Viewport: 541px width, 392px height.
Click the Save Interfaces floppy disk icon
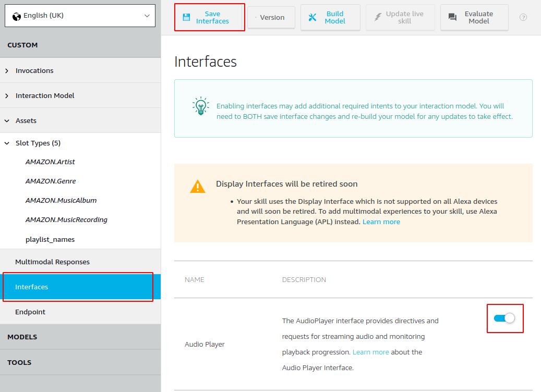186,17
